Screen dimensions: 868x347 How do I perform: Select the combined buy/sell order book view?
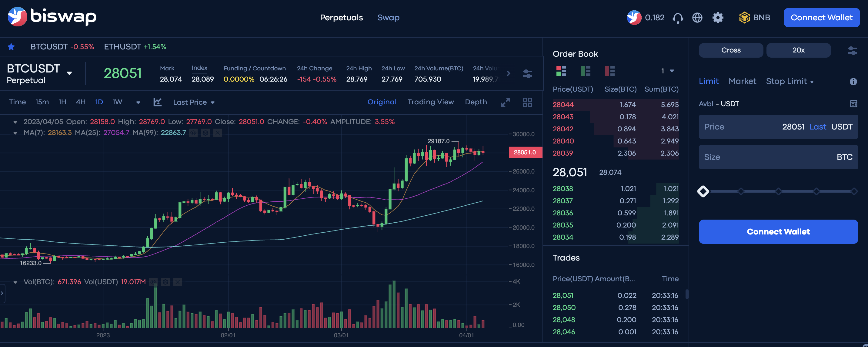click(561, 71)
